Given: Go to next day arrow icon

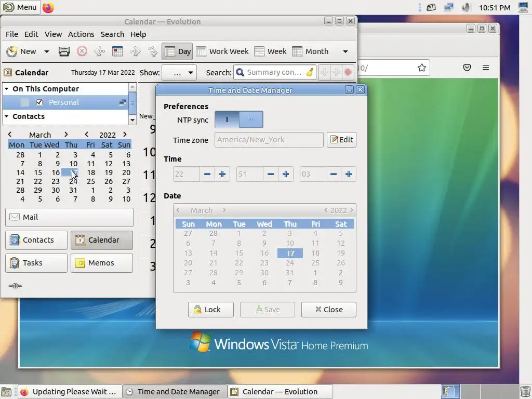Looking at the screenshot, I should click(x=135, y=51).
